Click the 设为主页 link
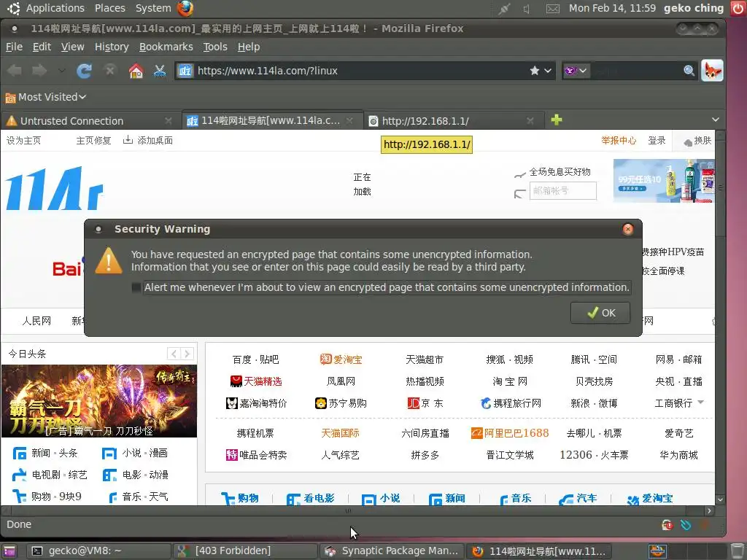Screen dimensions: 747x560 [23, 141]
